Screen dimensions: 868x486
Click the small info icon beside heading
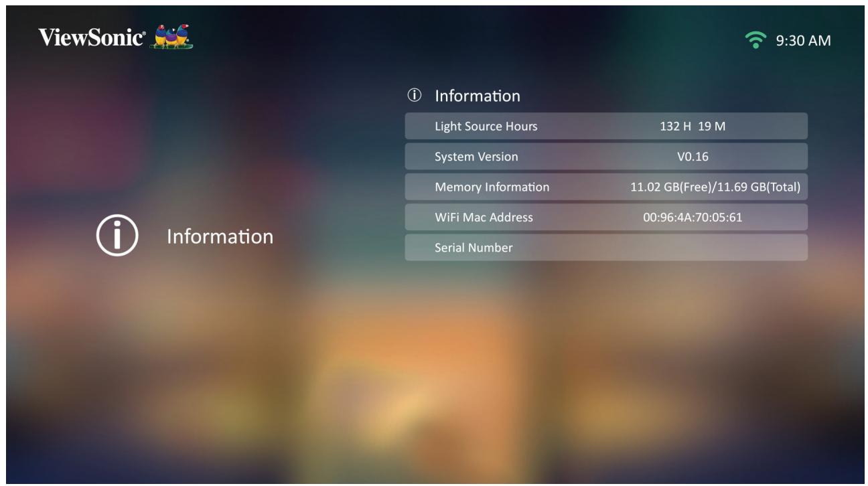[413, 96]
